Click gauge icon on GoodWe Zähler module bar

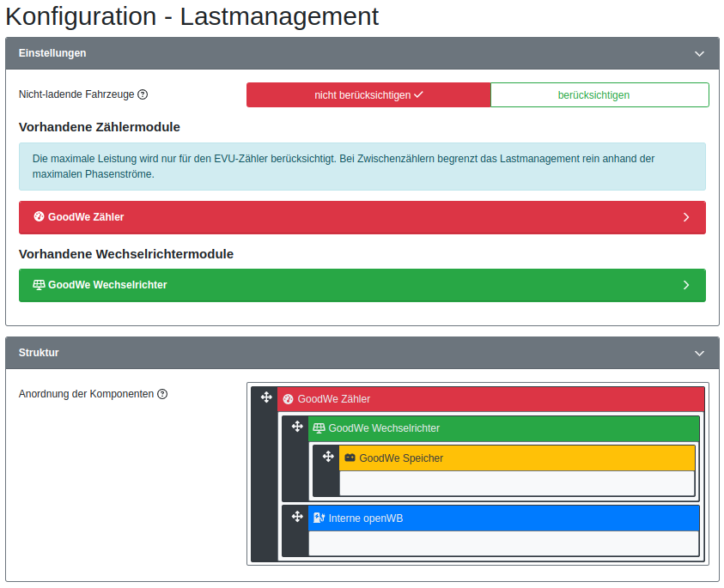point(39,217)
